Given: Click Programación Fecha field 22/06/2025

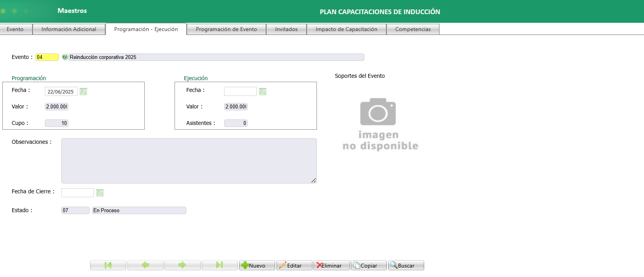Looking at the screenshot, I should pyautogui.click(x=61, y=92).
